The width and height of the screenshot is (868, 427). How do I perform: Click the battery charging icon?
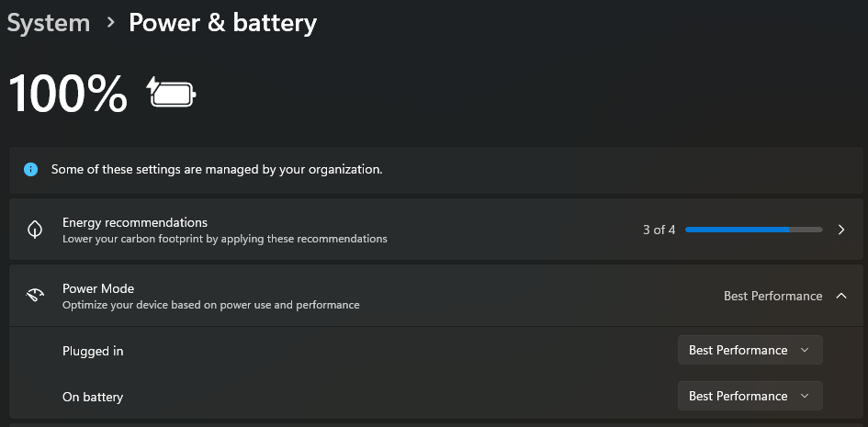pyautogui.click(x=172, y=93)
